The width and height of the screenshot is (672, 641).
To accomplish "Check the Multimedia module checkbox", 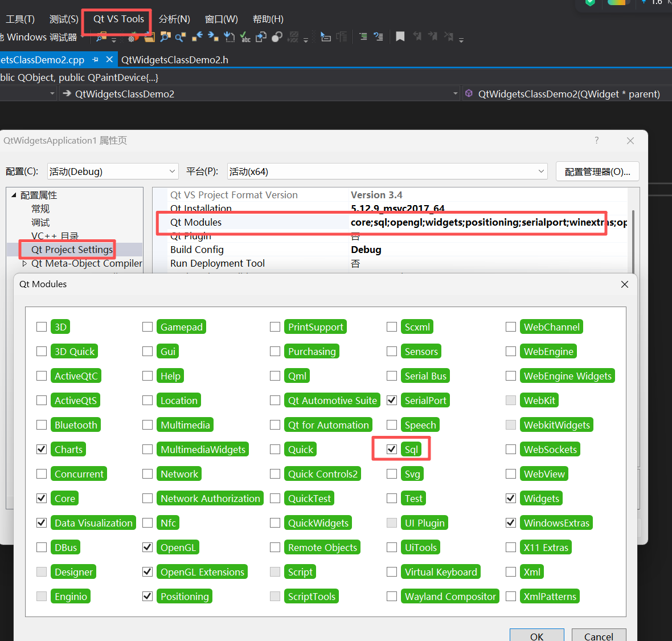I will (x=147, y=425).
